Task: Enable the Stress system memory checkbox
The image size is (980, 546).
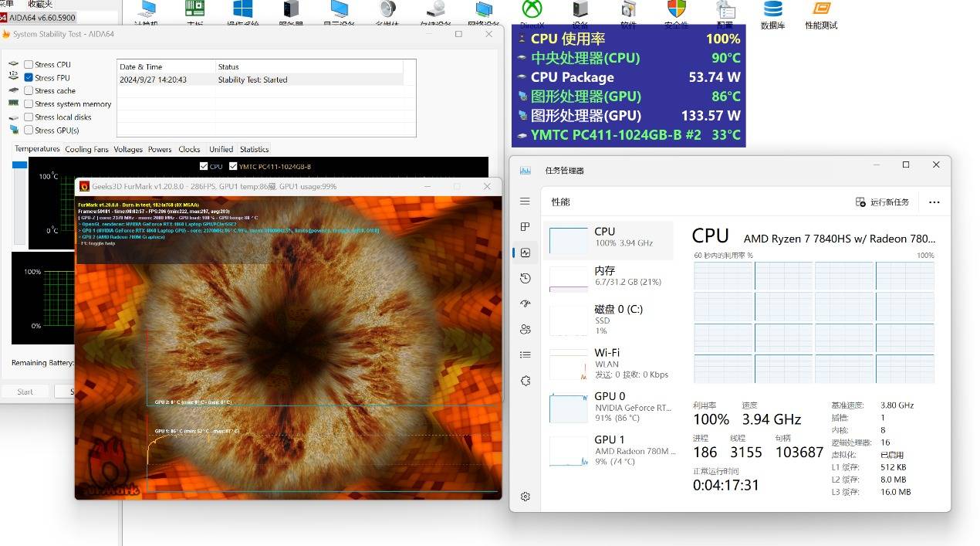Action: 29,104
